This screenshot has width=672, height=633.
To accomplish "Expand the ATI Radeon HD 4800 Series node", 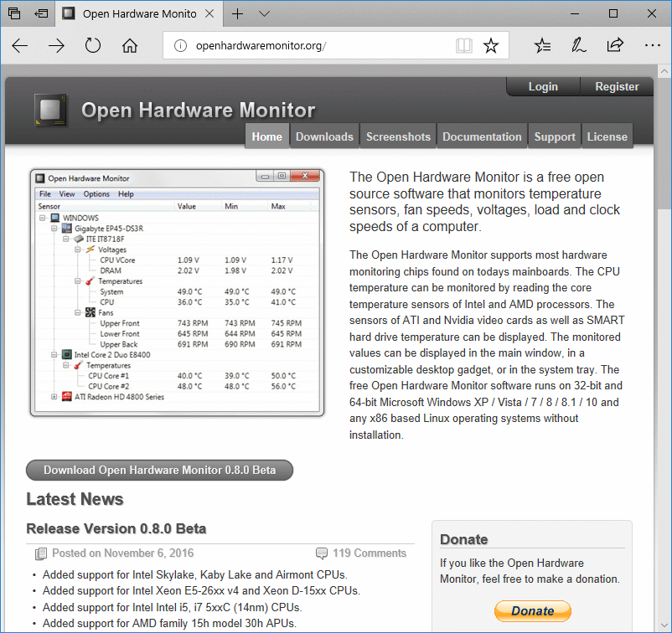I will 54,397.
